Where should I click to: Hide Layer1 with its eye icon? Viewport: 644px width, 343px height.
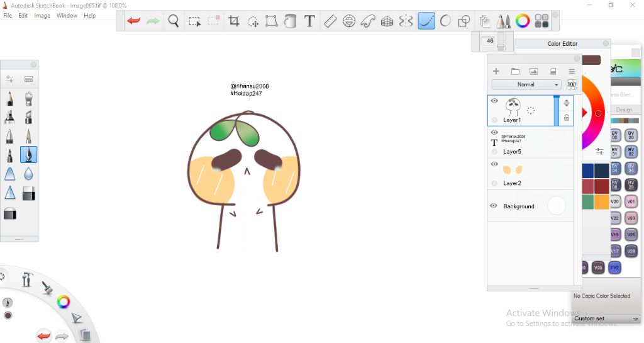pos(494,101)
